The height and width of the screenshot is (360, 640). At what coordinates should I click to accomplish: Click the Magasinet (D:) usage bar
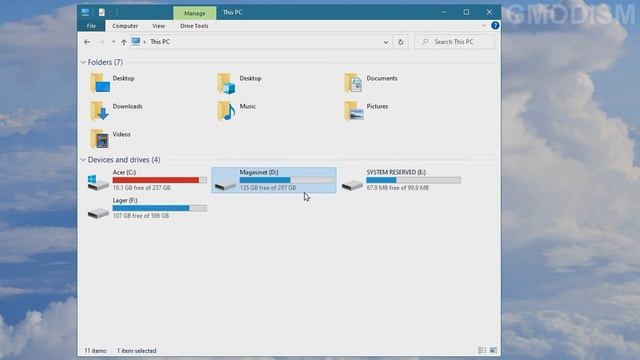click(287, 180)
